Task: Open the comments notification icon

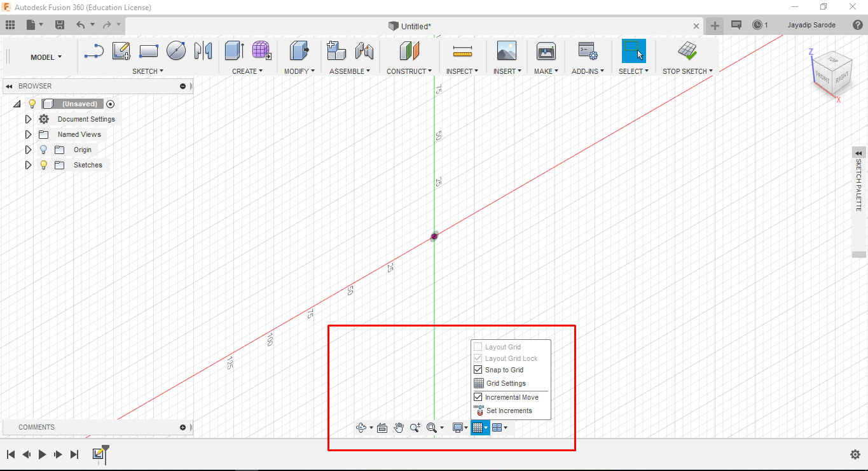Action: click(736, 25)
